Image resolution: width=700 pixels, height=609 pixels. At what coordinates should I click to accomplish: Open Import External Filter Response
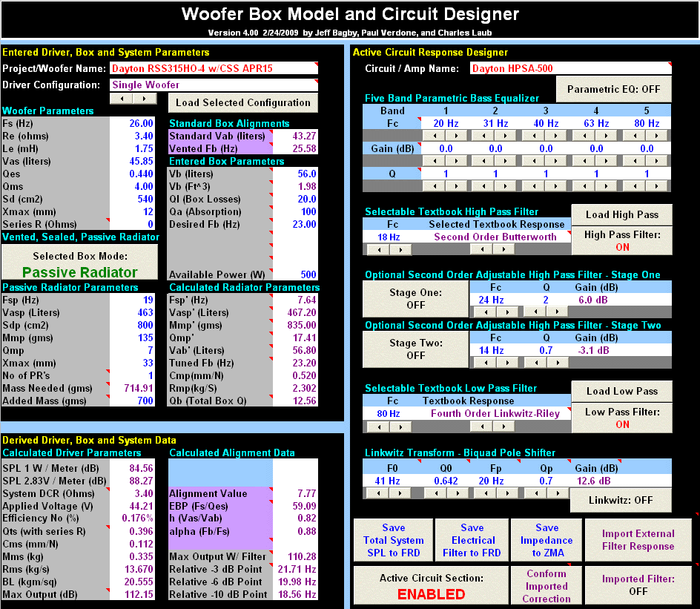[638, 540]
